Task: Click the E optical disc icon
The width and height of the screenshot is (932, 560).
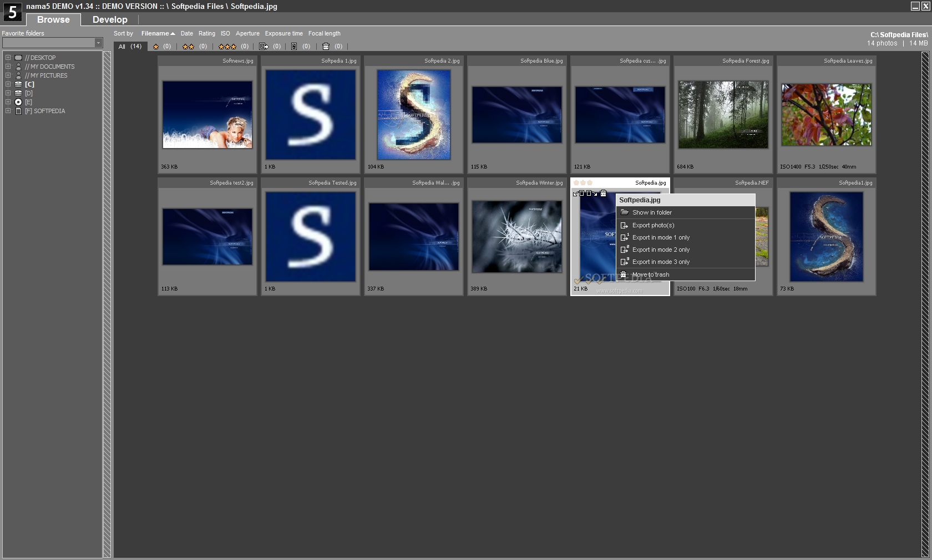Action: [x=18, y=102]
